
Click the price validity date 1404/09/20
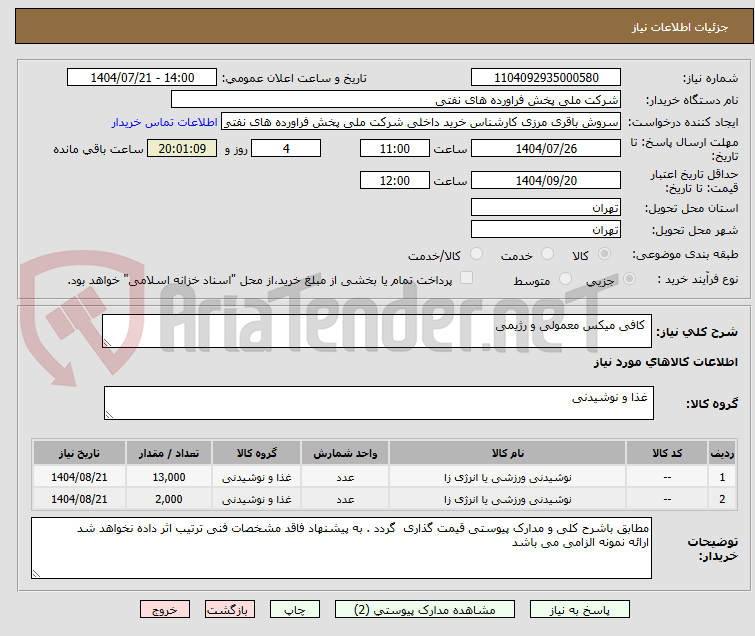(x=546, y=180)
